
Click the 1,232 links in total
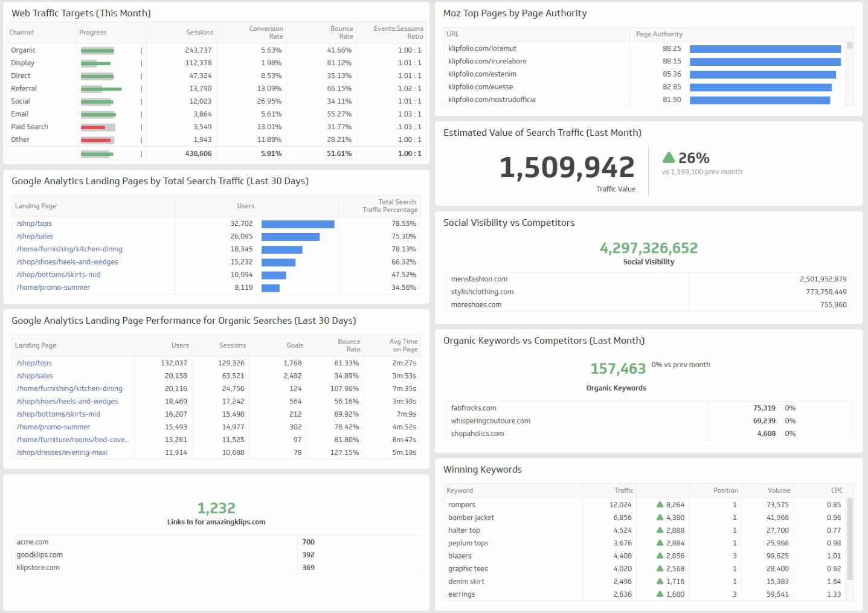[x=216, y=508]
